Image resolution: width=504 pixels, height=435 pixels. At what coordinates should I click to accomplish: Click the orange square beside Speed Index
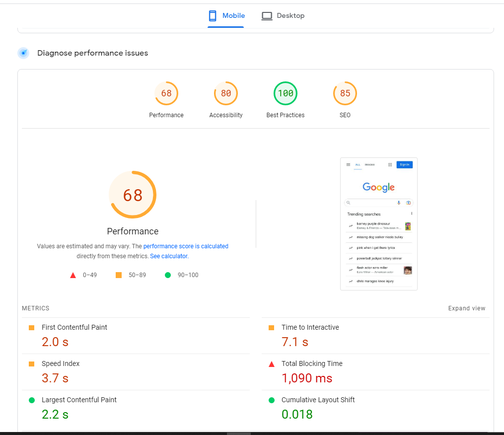tap(31, 364)
